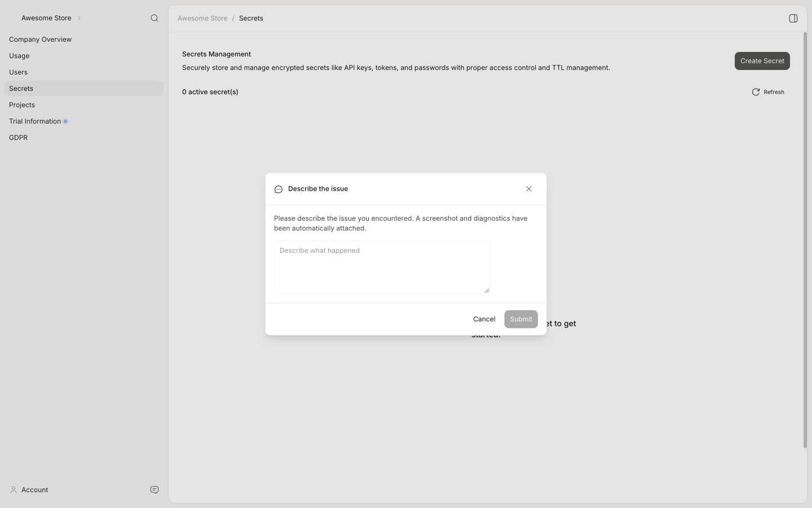Close the Describe the issue dialog

coord(529,189)
